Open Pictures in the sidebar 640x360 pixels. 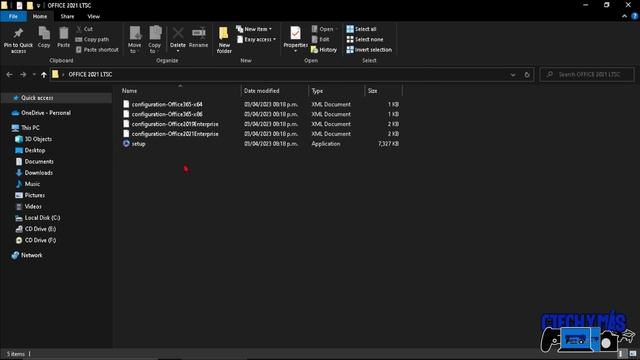[35, 195]
